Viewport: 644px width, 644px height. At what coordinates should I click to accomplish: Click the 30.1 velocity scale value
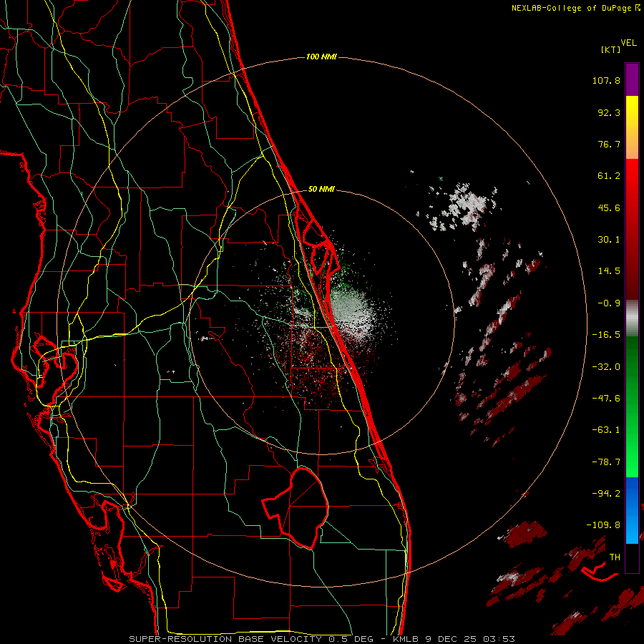tap(609, 240)
